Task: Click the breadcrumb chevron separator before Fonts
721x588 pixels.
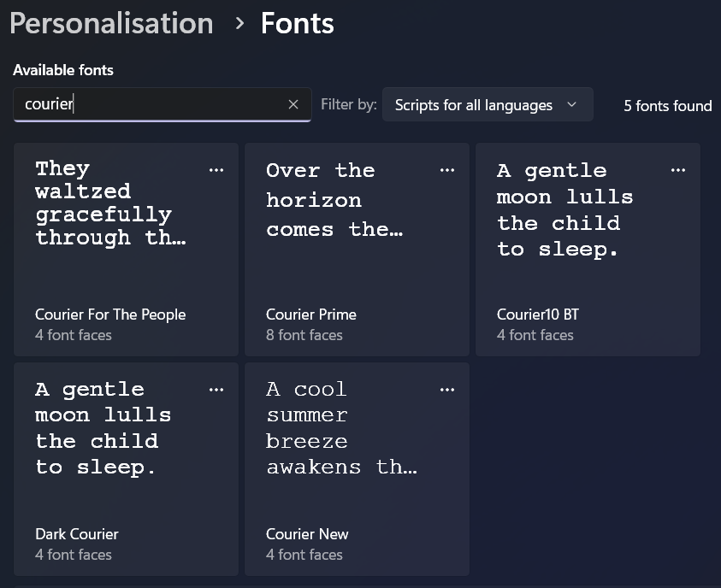Action: [x=239, y=24]
